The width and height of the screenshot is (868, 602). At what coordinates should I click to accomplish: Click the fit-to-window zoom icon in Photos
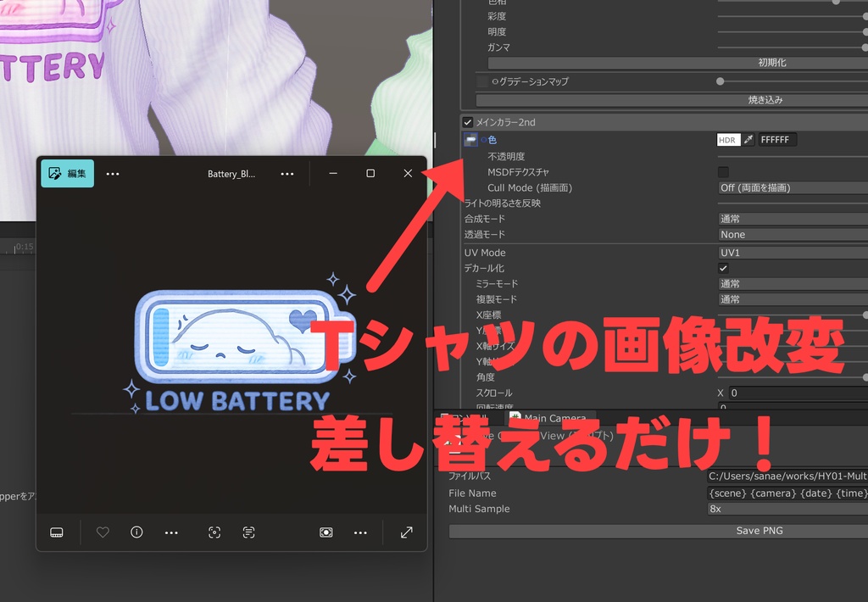coord(326,532)
